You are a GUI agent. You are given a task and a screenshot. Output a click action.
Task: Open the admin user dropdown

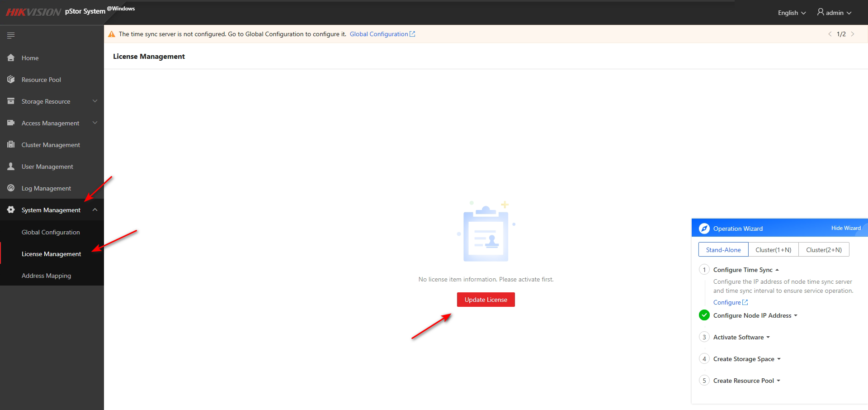pos(834,13)
